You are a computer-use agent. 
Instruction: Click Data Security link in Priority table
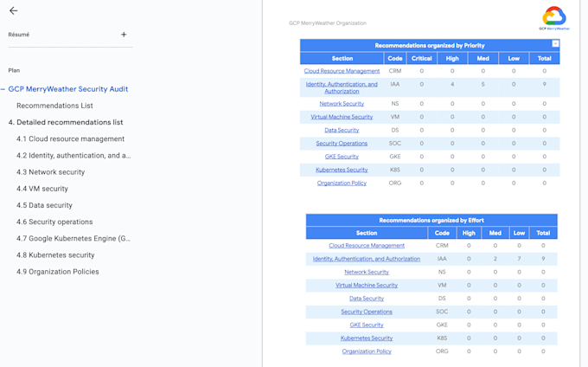pyautogui.click(x=342, y=130)
